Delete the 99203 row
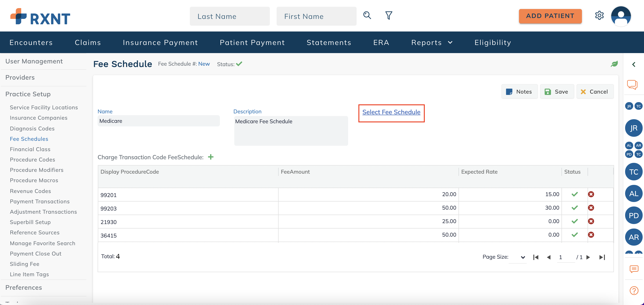This screenshot has width=644, height=305. [591, 208]
